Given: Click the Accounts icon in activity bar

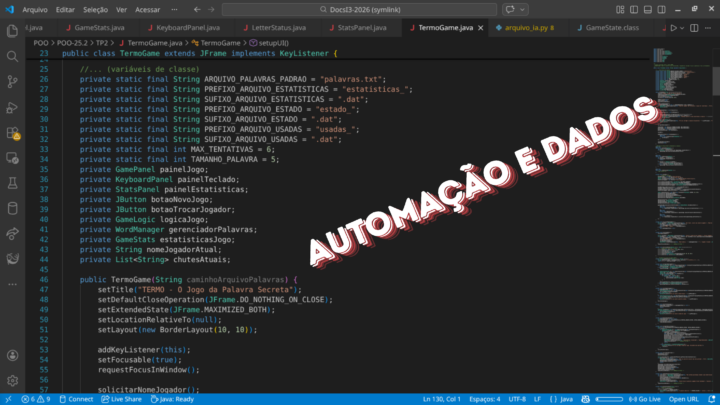Looking at the screenshot, I should (12, 354).
